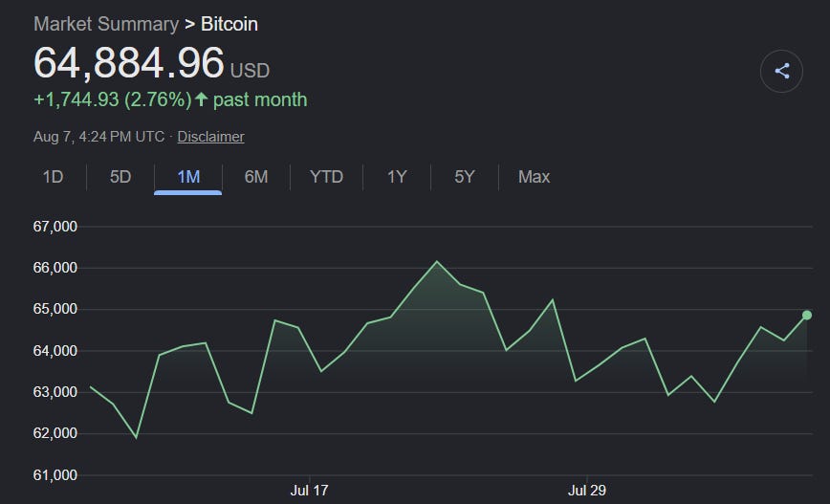
Task: Click the 64,884.96 price value
Action: pyautogui.click(x=129, y=62)
